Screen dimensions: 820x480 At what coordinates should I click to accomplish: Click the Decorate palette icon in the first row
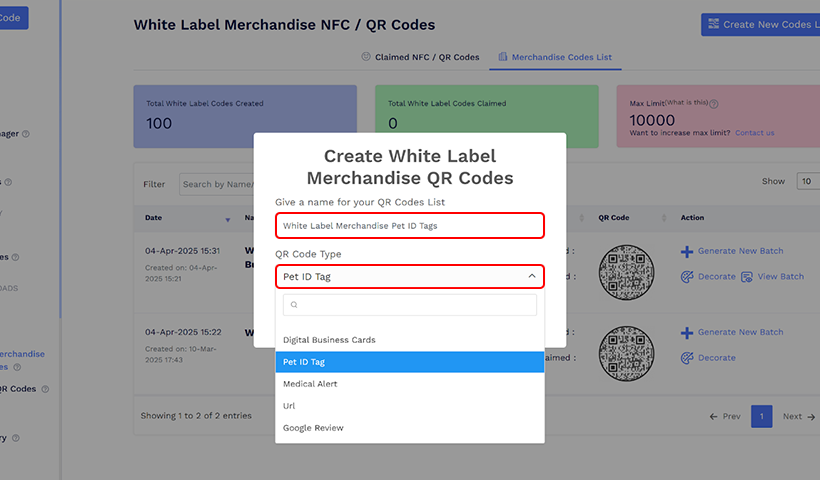pos(687,277)
